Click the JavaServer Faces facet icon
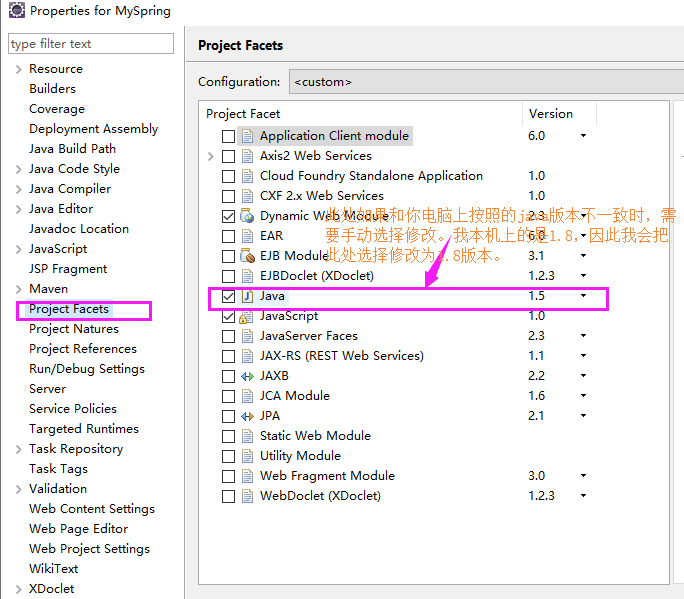The height and width of the screenshot is (599, 684). click(x=247, y=336)
